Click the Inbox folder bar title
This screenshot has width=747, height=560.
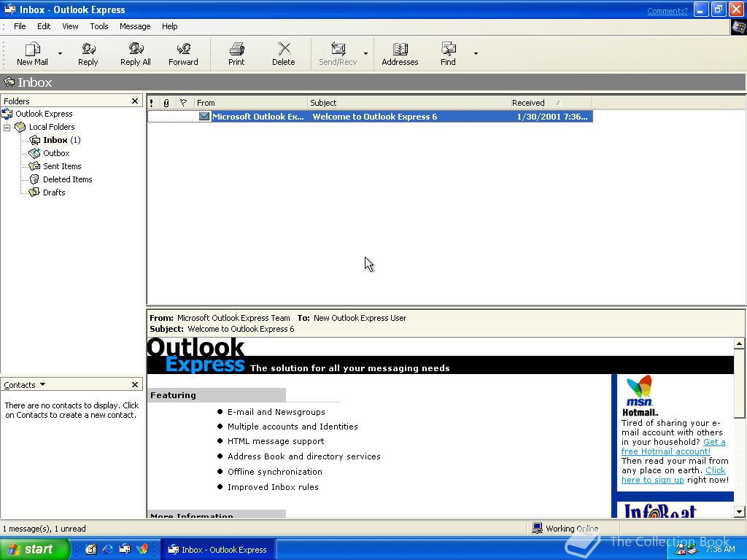34,82
